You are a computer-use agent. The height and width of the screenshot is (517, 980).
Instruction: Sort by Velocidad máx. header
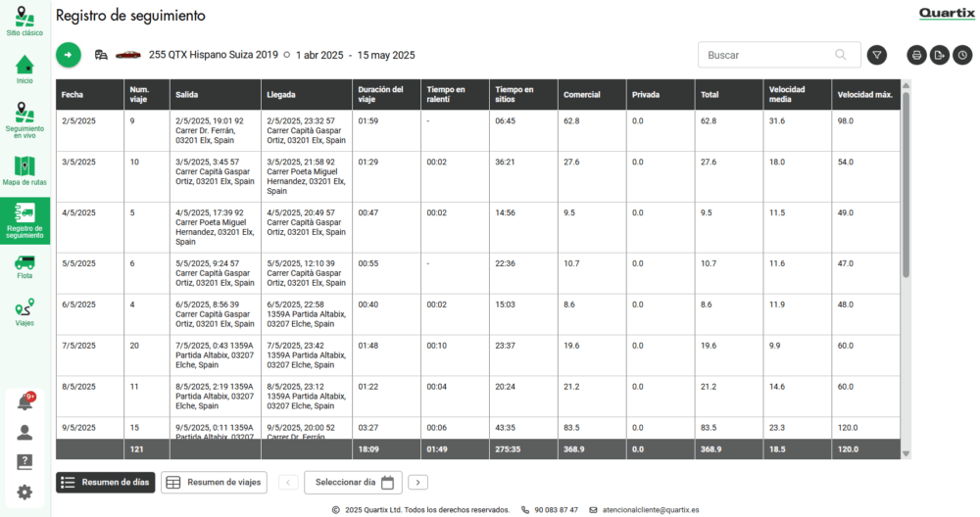point(866,95)
